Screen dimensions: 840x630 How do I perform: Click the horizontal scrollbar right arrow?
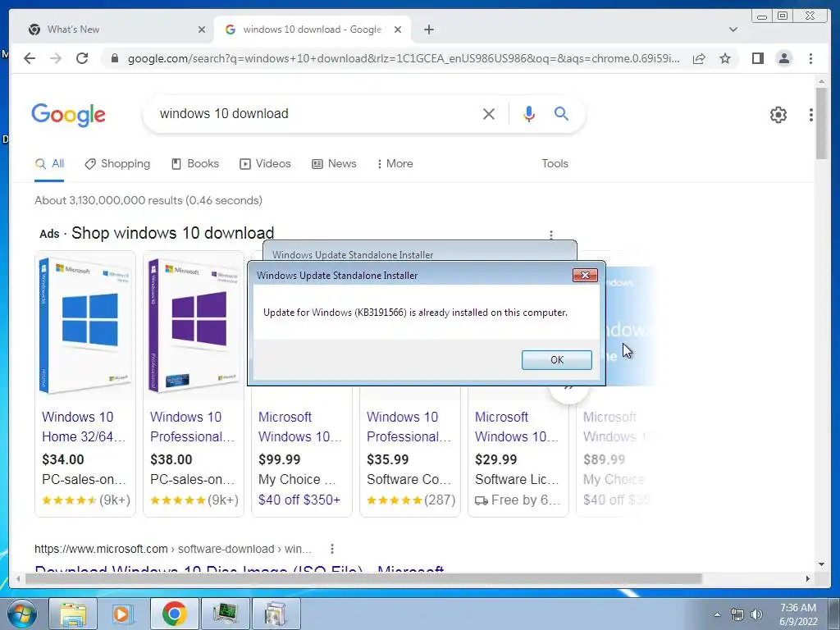click(x=808, y=578)
